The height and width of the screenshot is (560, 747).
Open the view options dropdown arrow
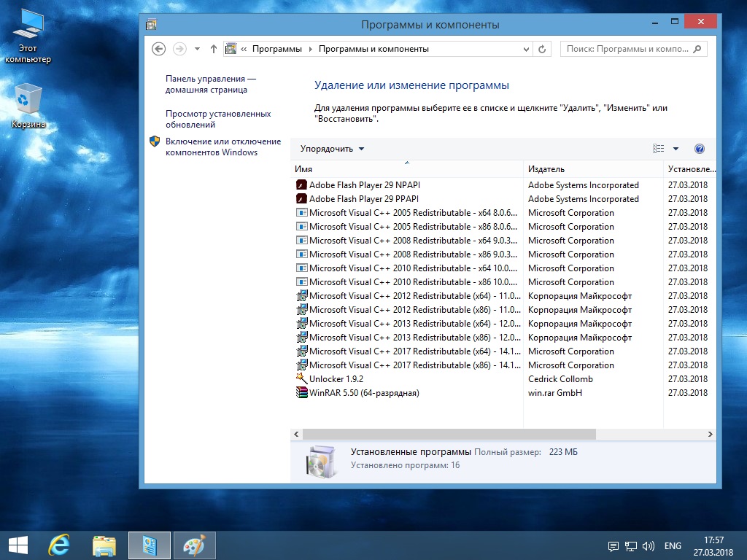(676, 149)
